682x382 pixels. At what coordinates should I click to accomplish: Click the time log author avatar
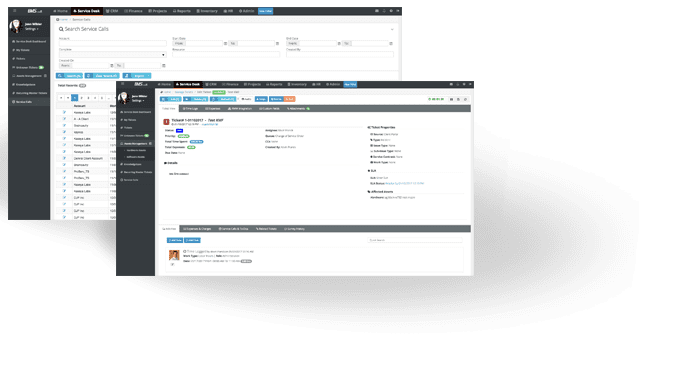pyautogui.click(x=174, y=255)
